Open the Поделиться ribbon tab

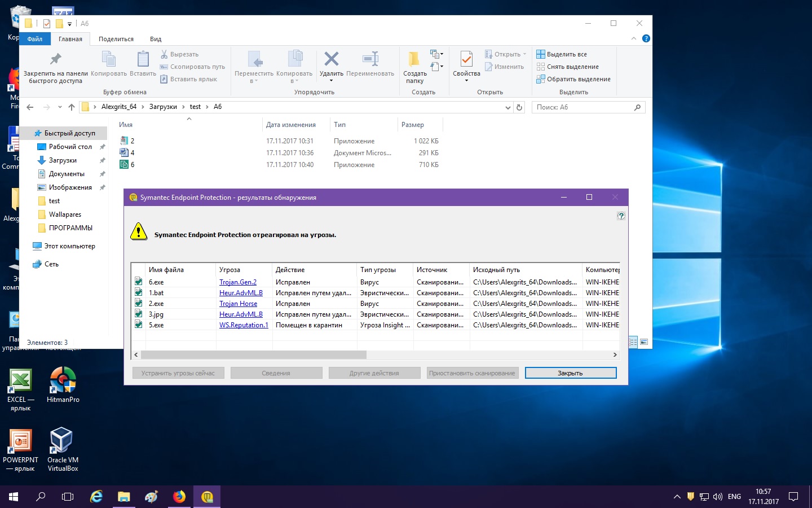(x=116, y=39)
